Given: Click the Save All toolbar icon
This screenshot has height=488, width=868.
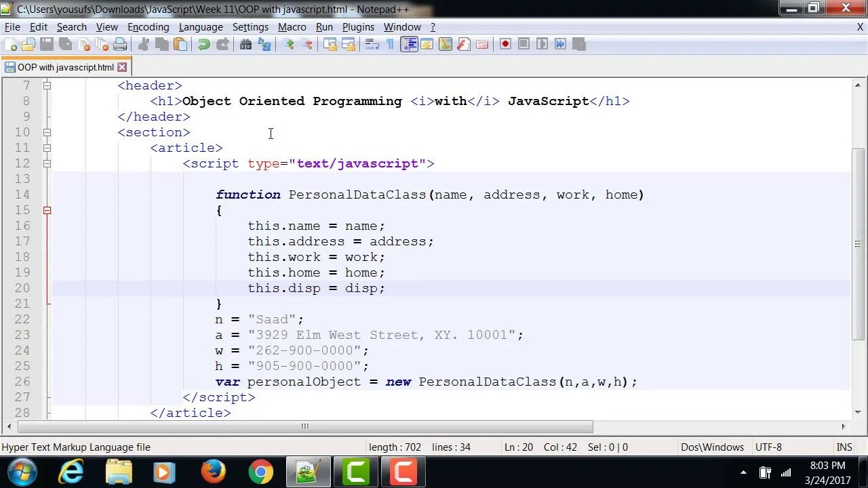Looking at the screenshot, I should click(x=65, y=45).
